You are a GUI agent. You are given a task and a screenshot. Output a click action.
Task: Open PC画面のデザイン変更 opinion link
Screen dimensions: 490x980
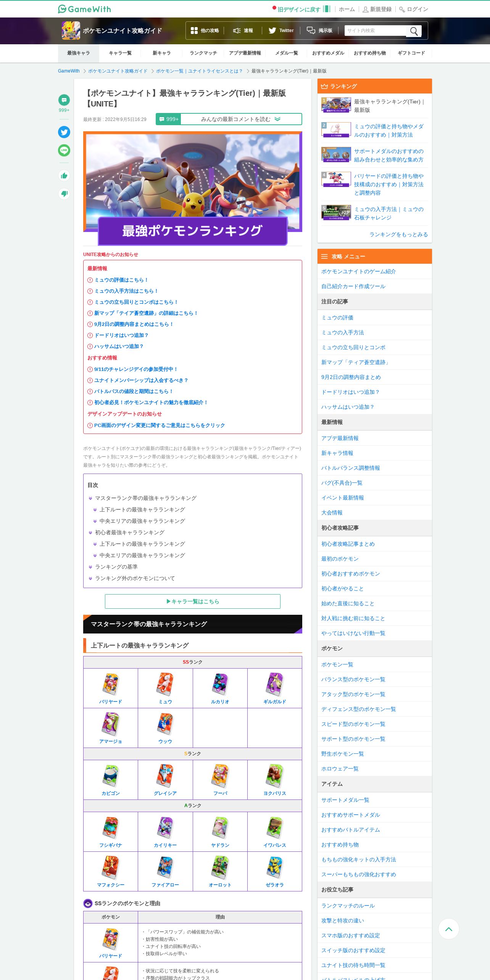[160, 425]
